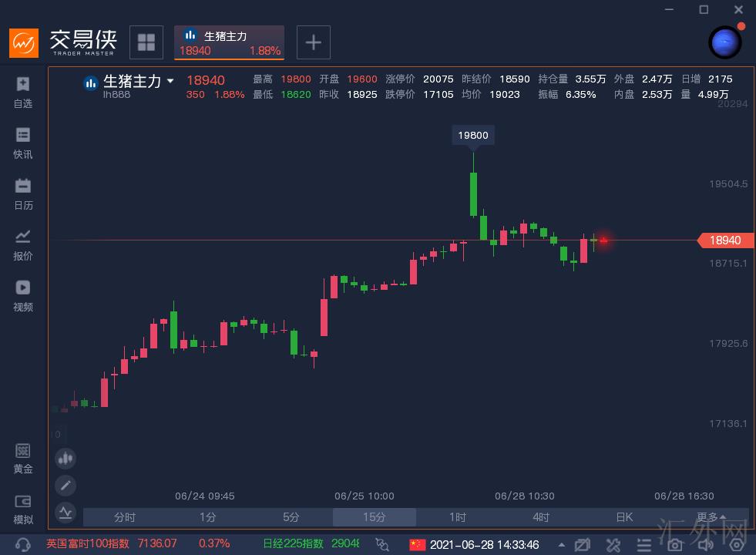Select the 日K daily timeframe
The image size is (756, 555).
624,517
